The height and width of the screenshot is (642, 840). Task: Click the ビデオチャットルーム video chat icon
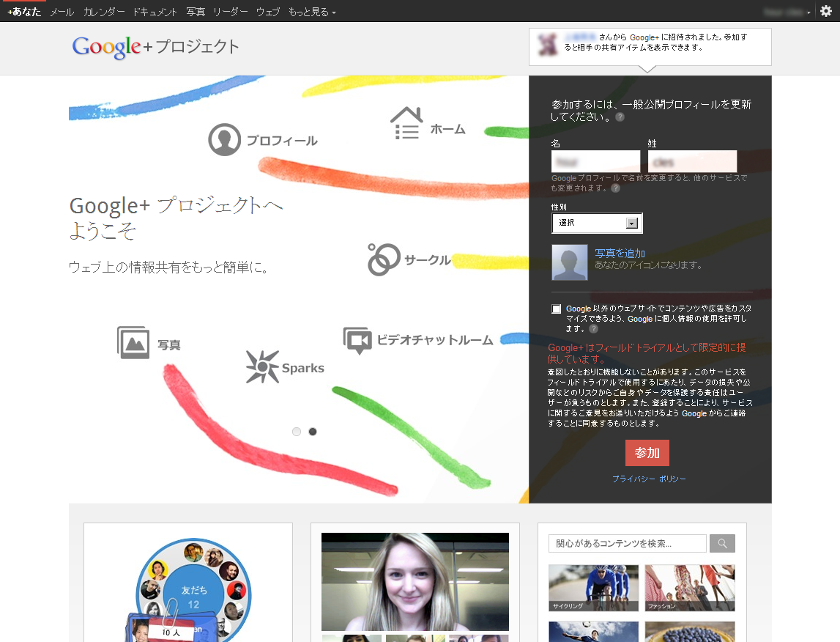click(x=358, y=341)
